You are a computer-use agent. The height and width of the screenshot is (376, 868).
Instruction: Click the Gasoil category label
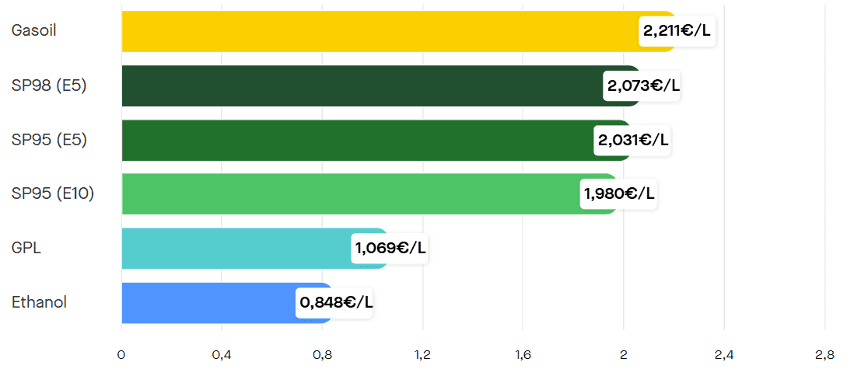(34, 31)
